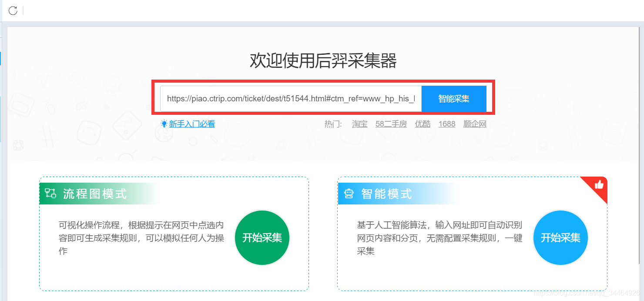The height and width of the screenshot is (301, 644).
Task: Click the refresh icon at top left
Action: pos(13,10)
